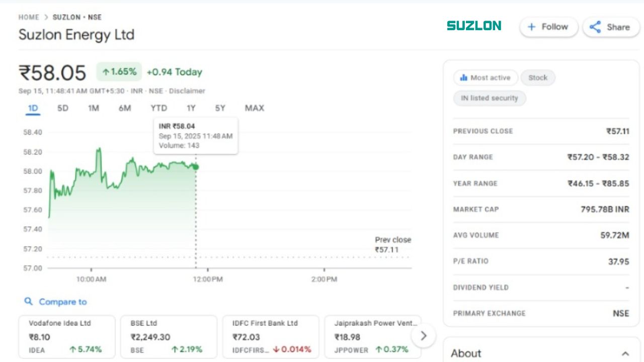Screen dimensions: 644x362
Task: Click the P/E ratio value 37.95
Action: [618, 261]
